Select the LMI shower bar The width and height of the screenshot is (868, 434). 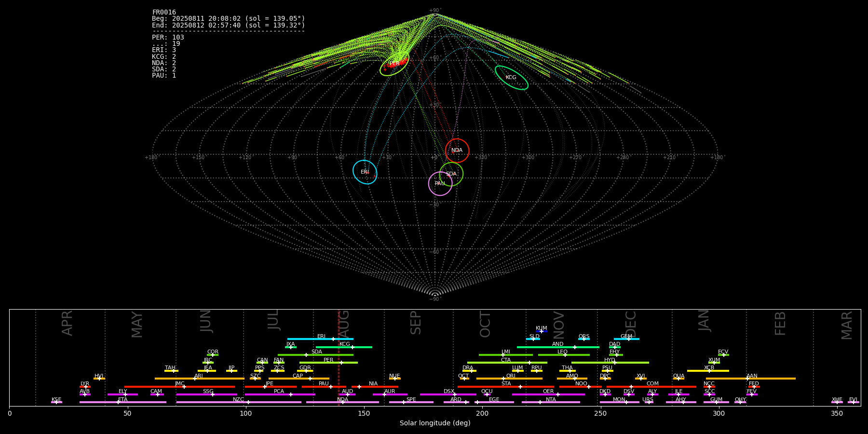pos(506,355)
